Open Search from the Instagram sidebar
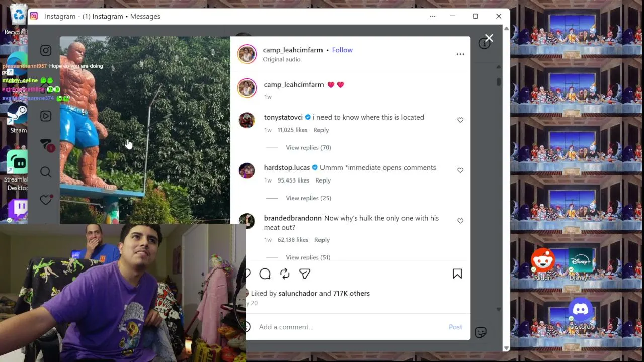Image resolution: width=644 pixels, height=362 pixels. pyautogui.click(x=46, y=172)
